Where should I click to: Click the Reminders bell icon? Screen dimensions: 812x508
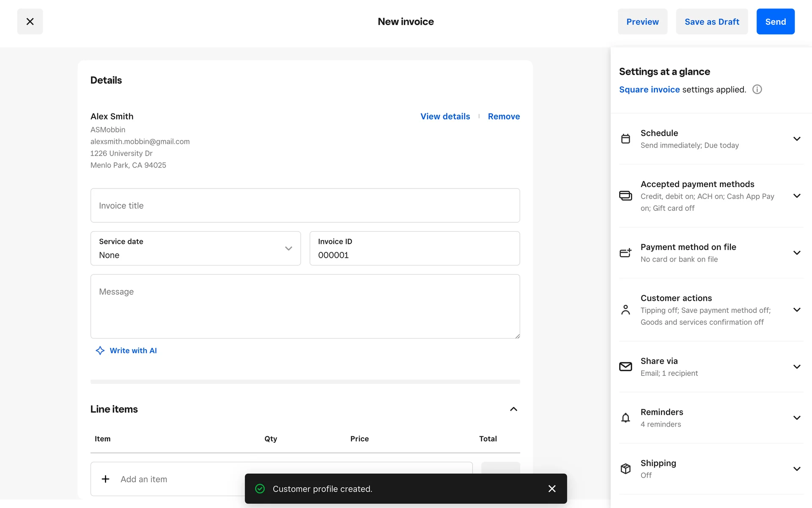(x=625, y=418)
